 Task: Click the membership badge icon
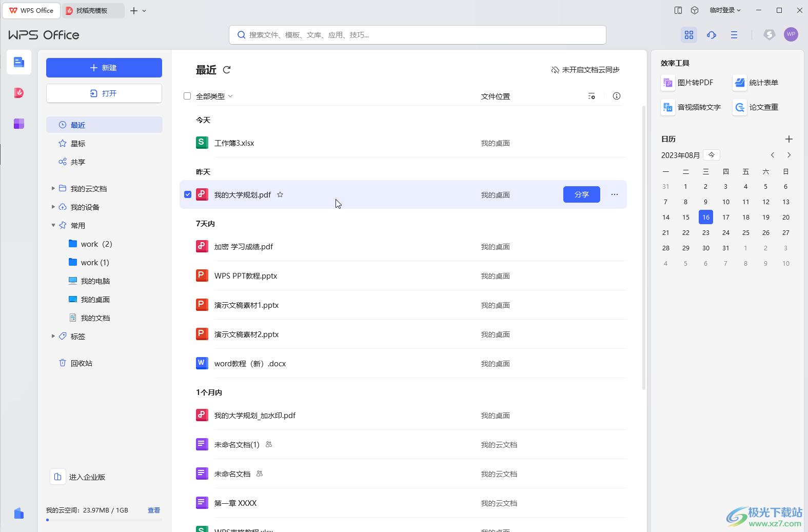(x=769, y=34)
